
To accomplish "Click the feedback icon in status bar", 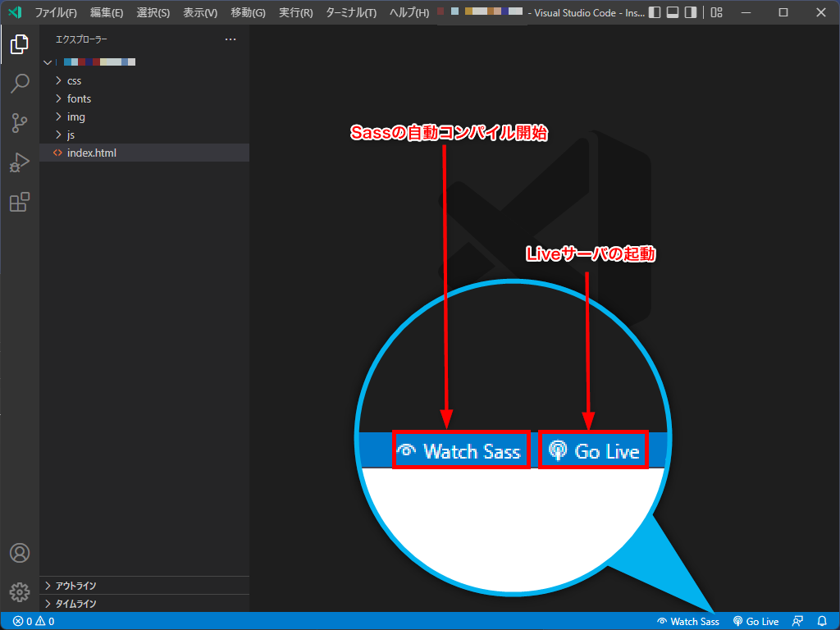I will point(797,622).
